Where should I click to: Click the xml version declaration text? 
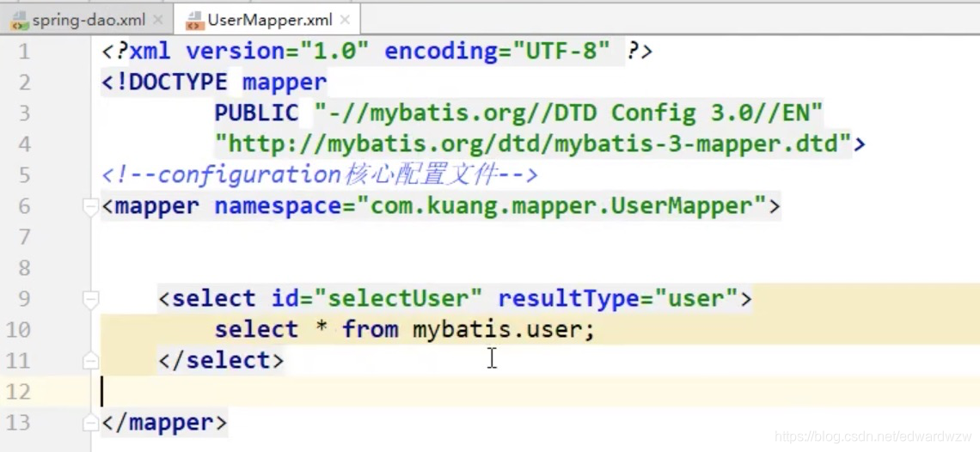coord(377,52)
